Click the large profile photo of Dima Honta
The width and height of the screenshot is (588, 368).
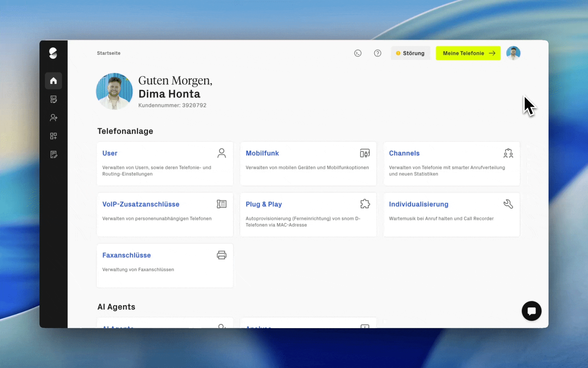click(114, 91)
